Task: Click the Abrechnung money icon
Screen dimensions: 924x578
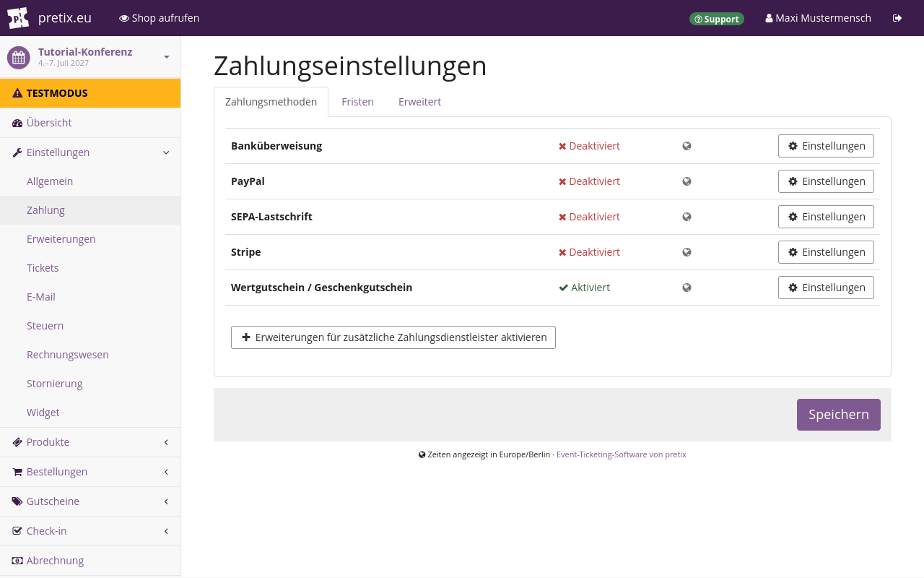Action: 17,561
